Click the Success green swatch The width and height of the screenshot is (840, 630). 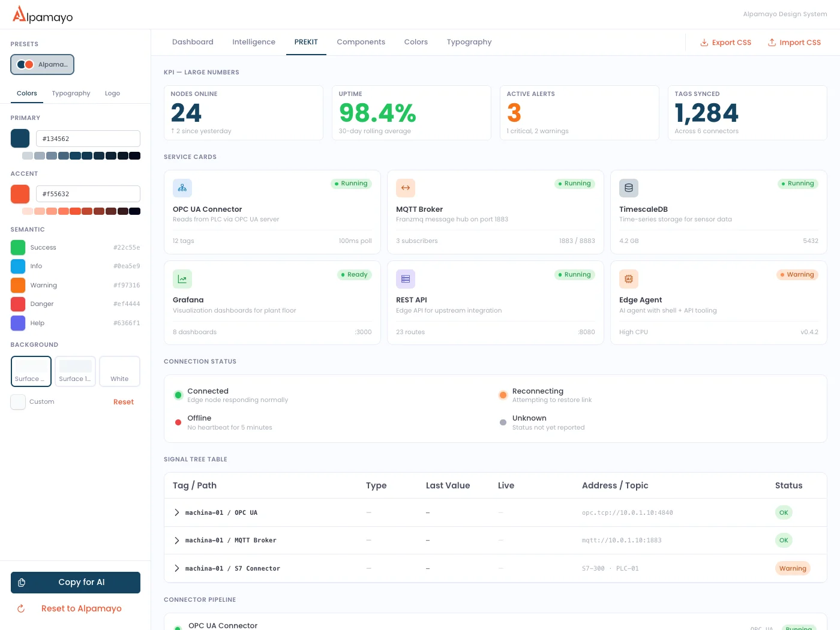click(18, 247)
